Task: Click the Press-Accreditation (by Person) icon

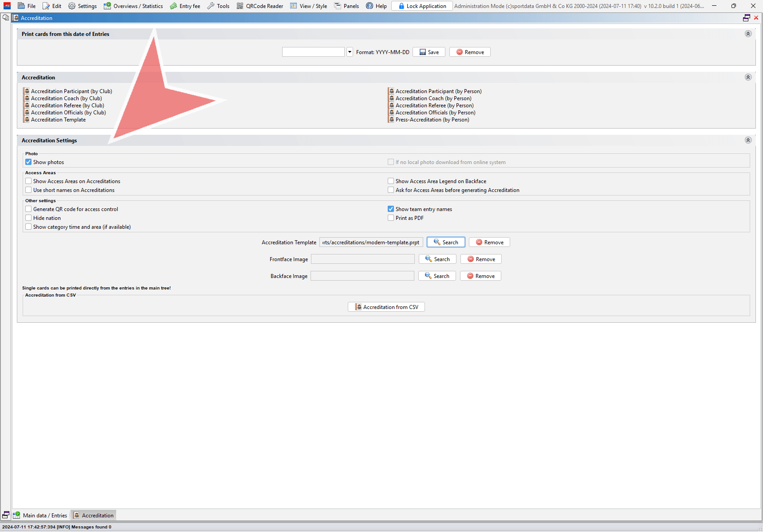Action: (391, 120)
